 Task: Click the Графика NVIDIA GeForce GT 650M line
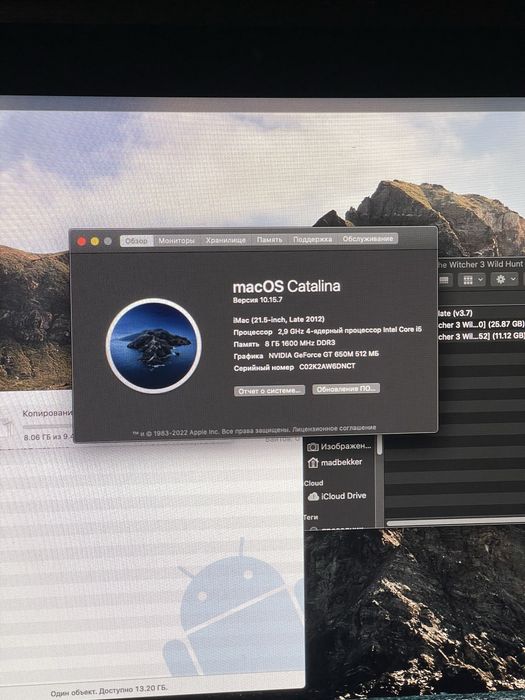click(306, 355)
